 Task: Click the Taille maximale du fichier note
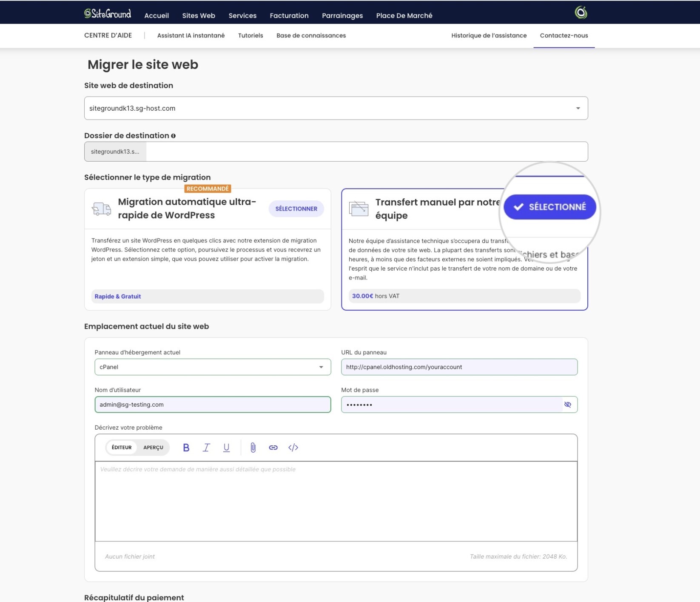[518, 556]
